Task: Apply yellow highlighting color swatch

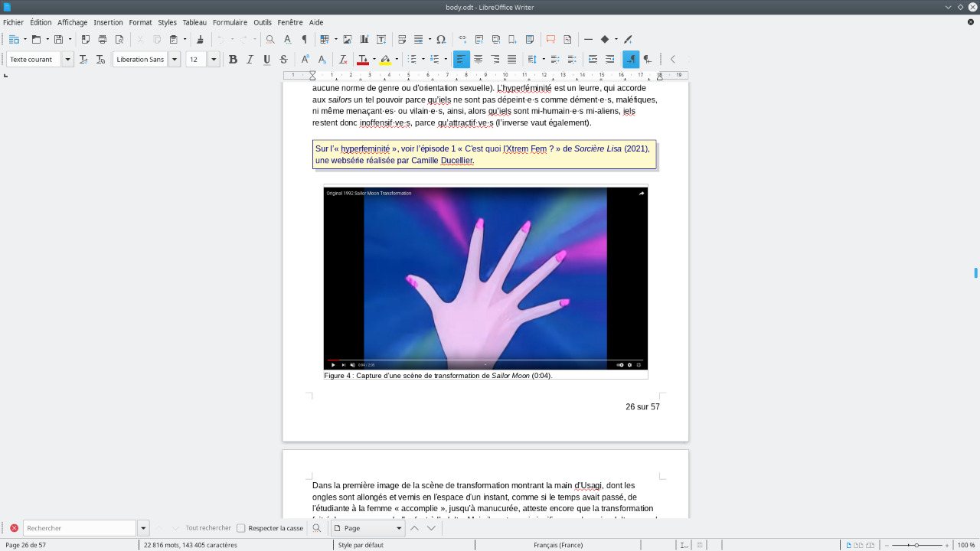Action: 385,60
